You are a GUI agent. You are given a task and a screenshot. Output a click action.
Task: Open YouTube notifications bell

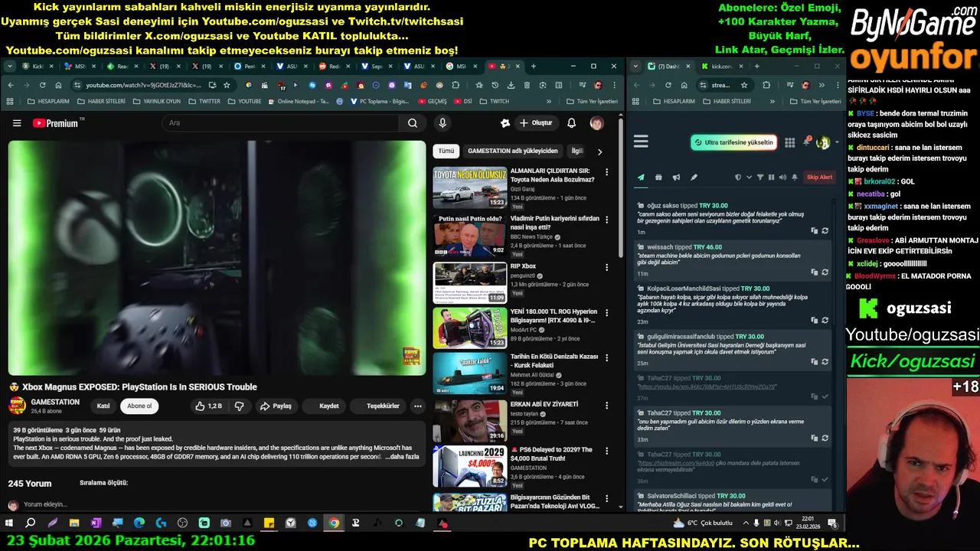click(x=571, y=123)
